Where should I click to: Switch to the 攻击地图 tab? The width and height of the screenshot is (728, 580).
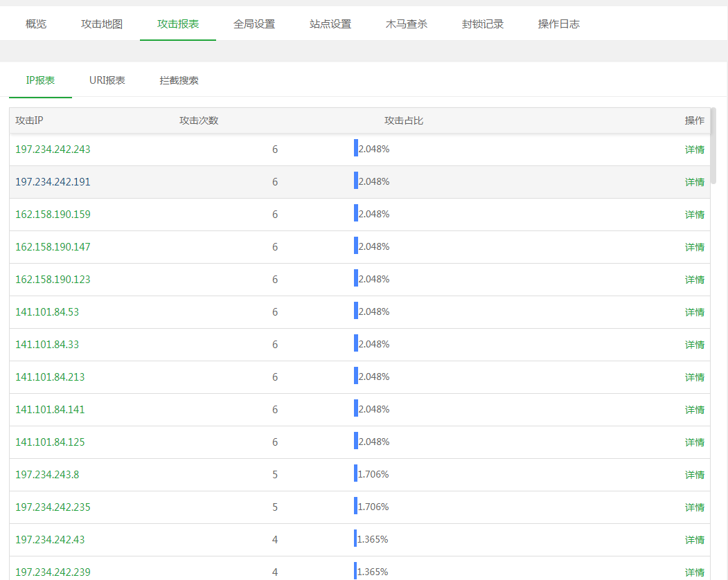[x=102, y=24]
